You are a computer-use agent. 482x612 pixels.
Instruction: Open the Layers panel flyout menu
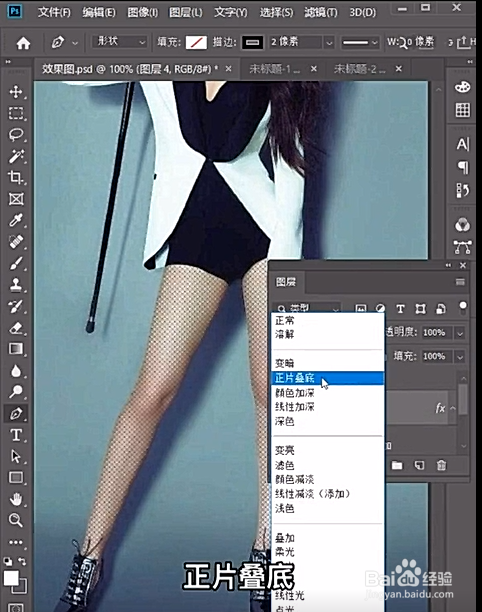click(x=460, y=281)
